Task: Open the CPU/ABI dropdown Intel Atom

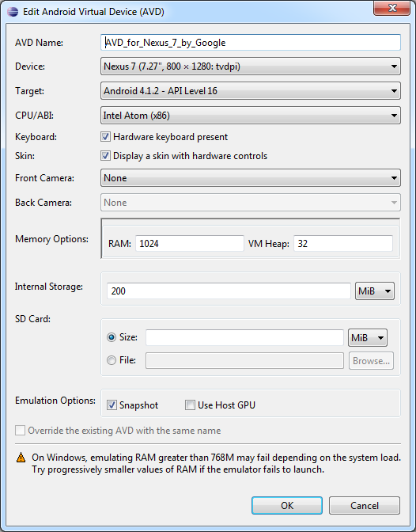Action: pos(251,116)
